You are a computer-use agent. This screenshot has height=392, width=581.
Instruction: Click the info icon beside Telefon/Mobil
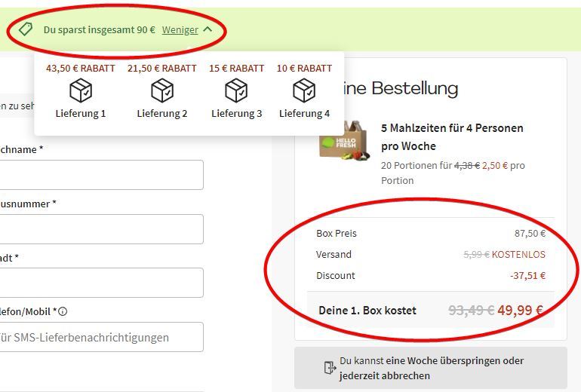pos(63,311)
